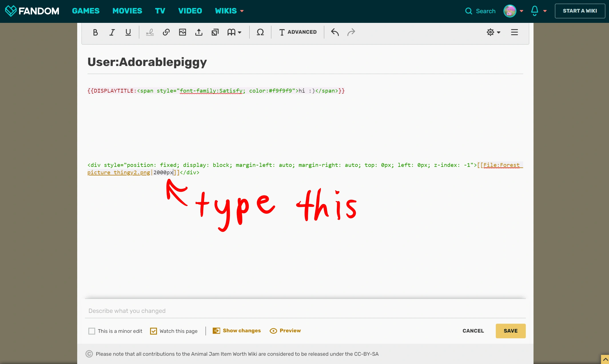Undo the last edit
Viewport: 609px width, 364px height.
pos(335,32)
